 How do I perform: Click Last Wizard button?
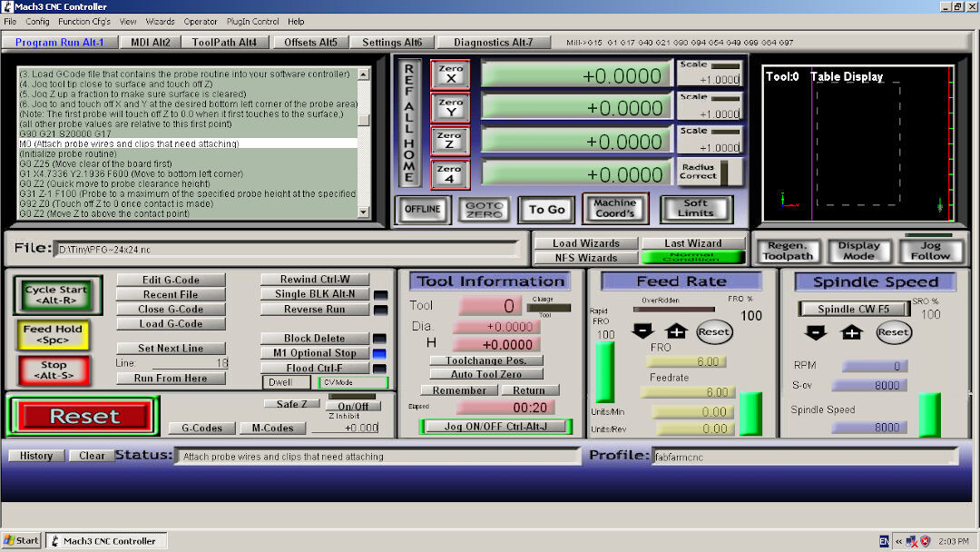(692, 243)
